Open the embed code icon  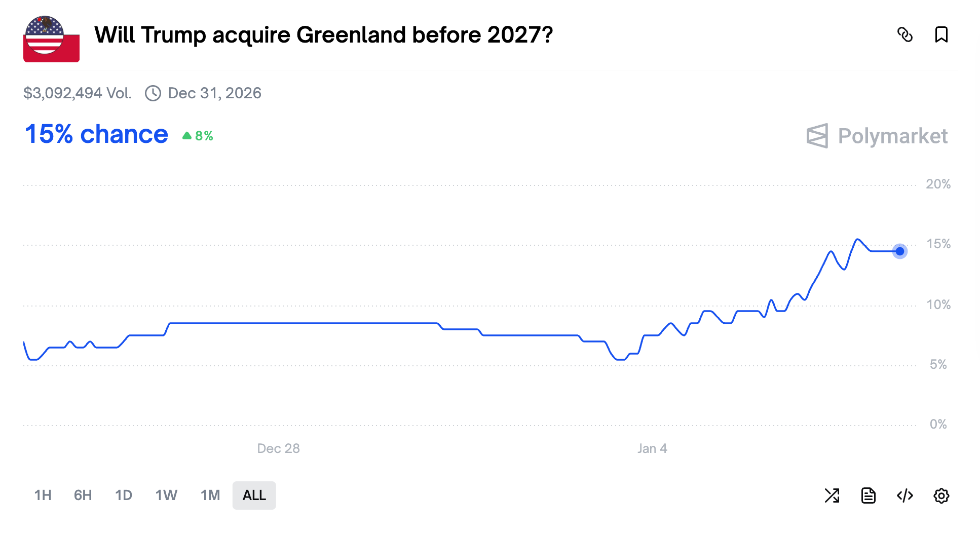point(905,495)
